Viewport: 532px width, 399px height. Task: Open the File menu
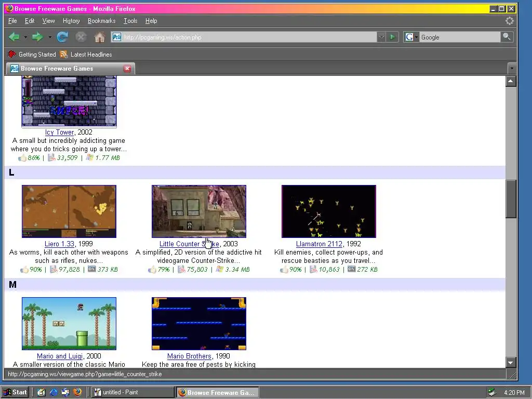click(x=12, y=21)
